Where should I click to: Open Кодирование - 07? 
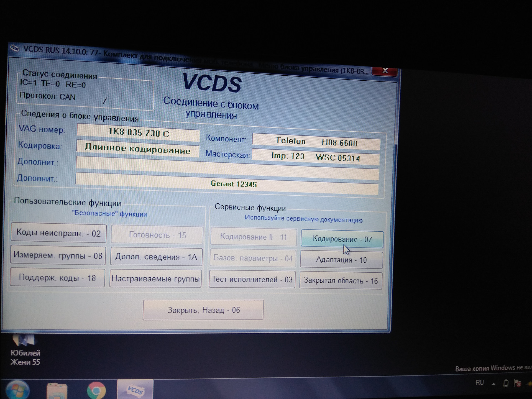342,239
